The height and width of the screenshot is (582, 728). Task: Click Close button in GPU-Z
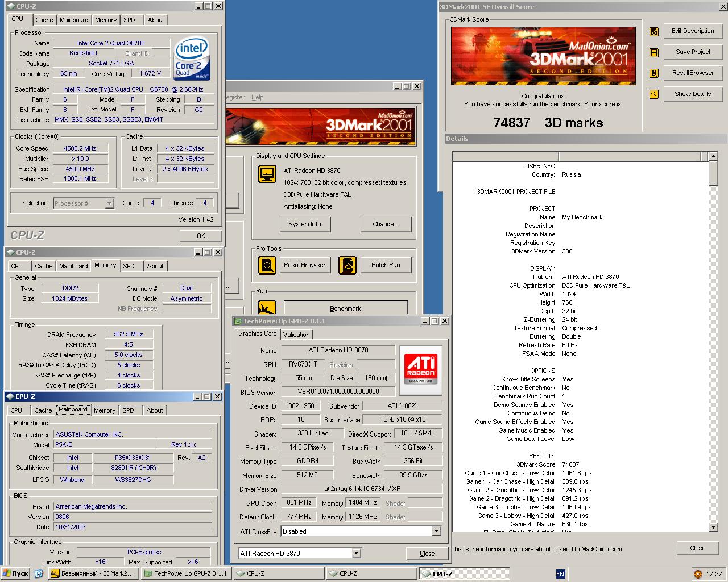tap(427, 554)
